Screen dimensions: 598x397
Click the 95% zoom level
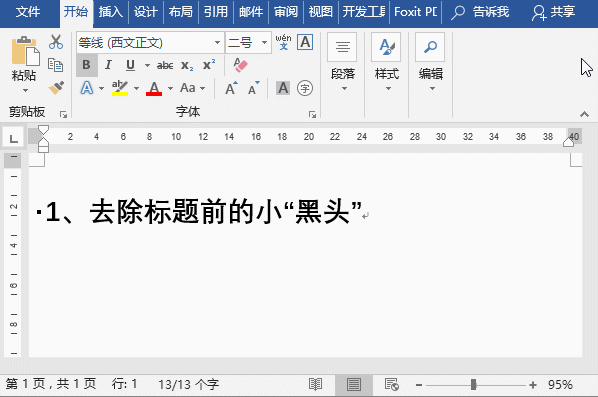coord(560,384)
